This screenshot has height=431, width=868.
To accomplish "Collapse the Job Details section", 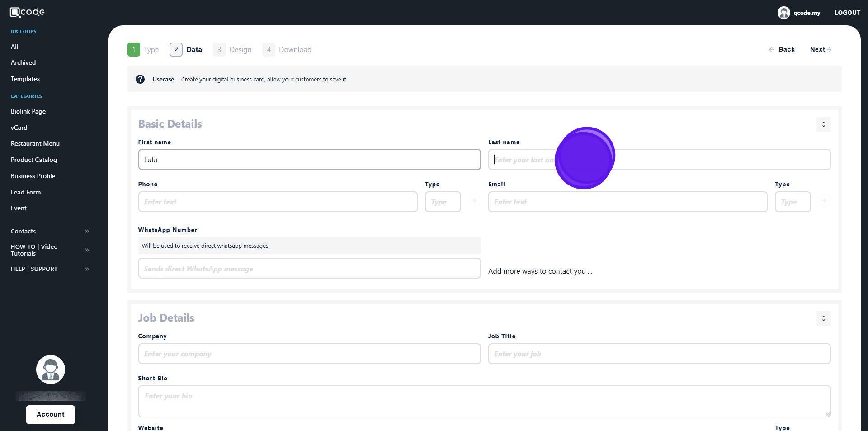I will click(823, 318).
